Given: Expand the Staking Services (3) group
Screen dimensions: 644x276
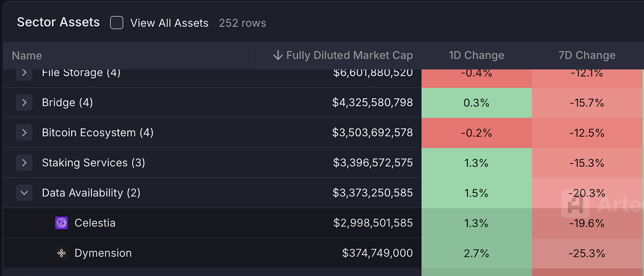Looking at the screenshot, I should (x=24, y=163).
